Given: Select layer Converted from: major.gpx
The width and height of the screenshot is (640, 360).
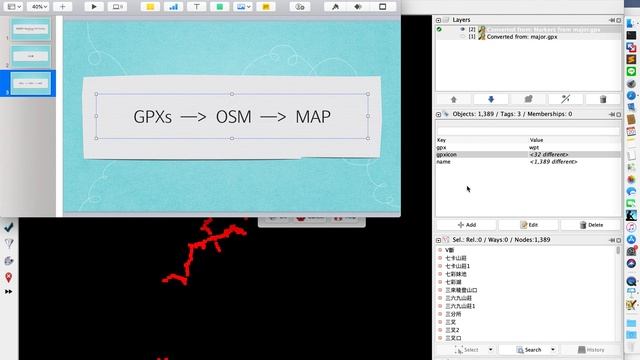Looking at the screenshot, I should pos(522,37).
